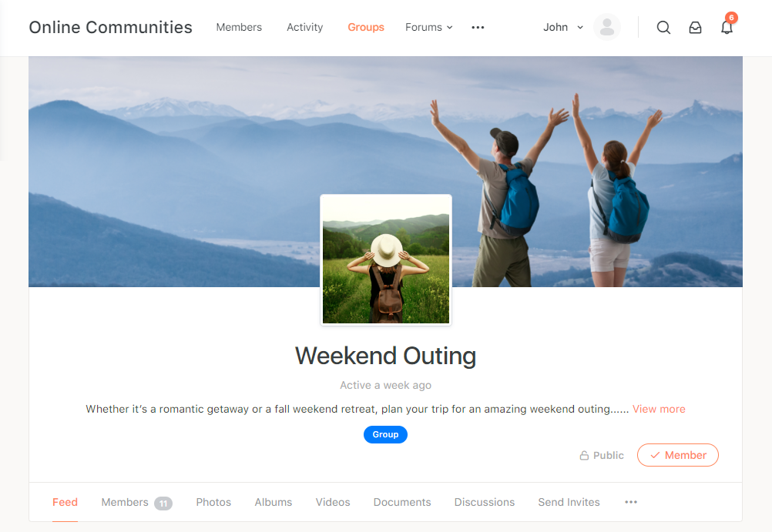Open the Send Invites tab
Screen dimensions: 772x532
[569, 502]
